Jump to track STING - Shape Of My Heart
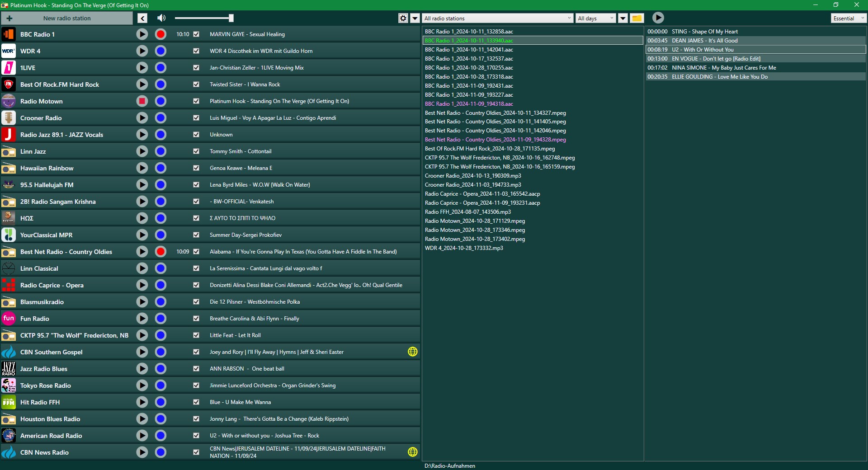 click(x=756, y=32)
